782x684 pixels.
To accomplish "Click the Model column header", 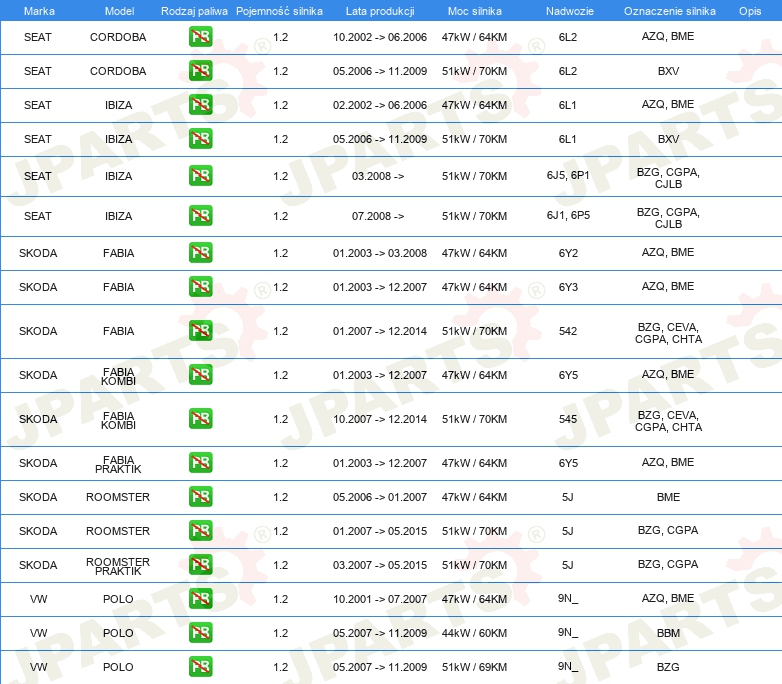I will click(119, 11).
